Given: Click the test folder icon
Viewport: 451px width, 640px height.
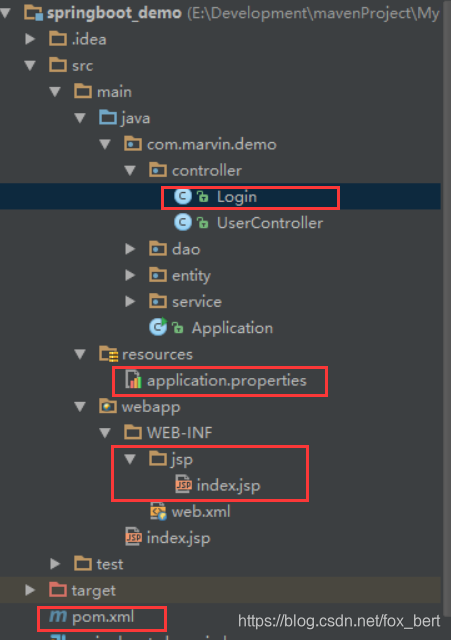Looking at the screenshot, I should click(83, 564).
